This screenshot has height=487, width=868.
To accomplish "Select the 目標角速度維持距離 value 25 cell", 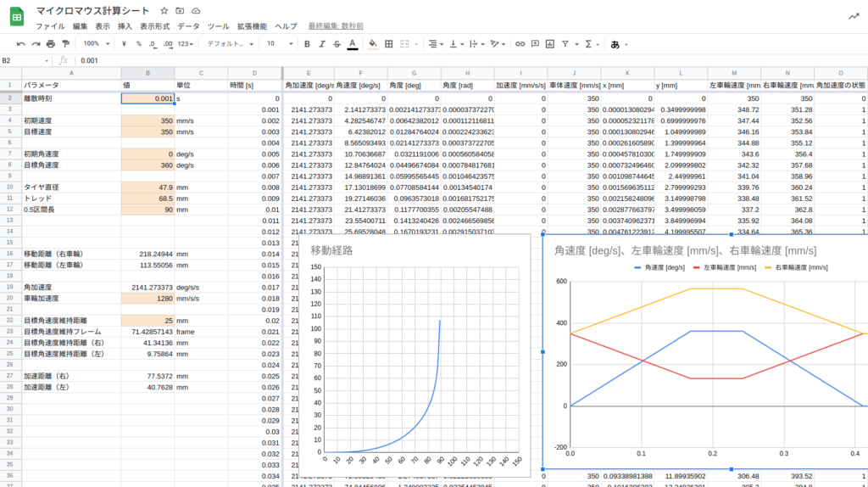I will [x=147, y=320].
